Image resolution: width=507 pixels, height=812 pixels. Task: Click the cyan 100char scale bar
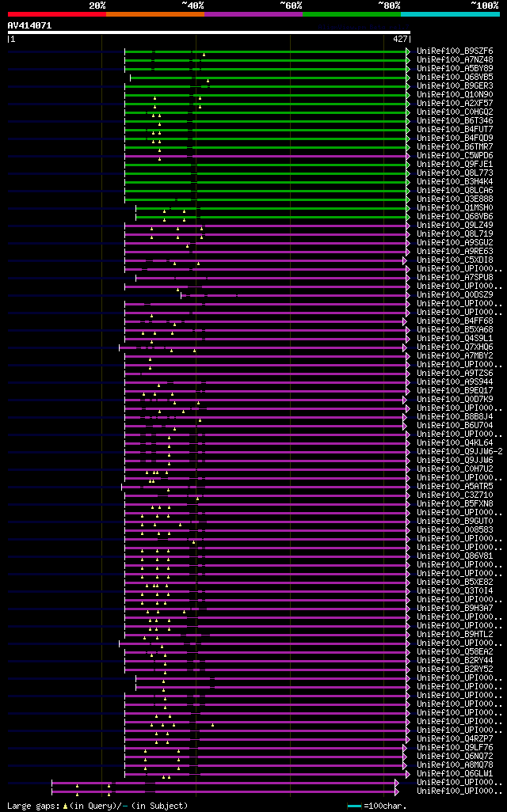(355, 806)
